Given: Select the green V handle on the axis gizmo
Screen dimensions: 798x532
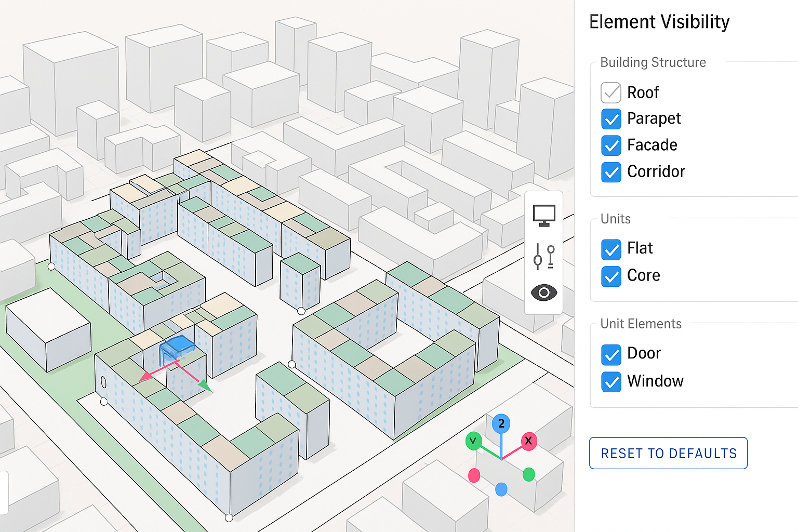Looking at the screenshot, I should pos(473,441).
